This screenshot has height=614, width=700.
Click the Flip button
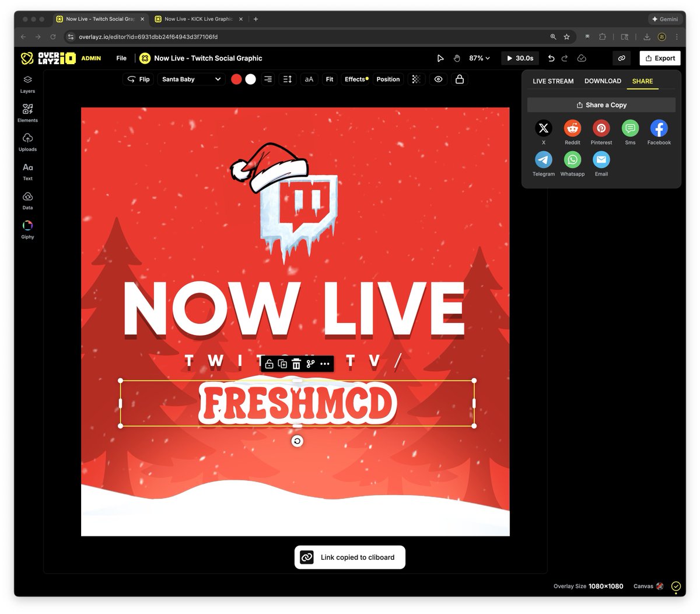coord(138,79)
